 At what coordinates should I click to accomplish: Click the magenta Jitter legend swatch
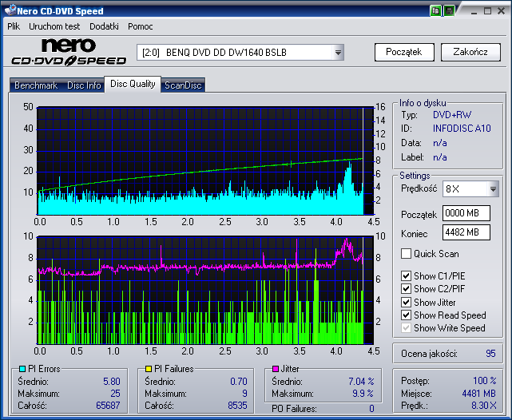276,369
